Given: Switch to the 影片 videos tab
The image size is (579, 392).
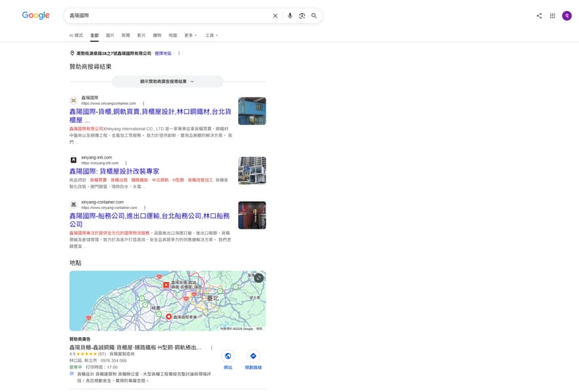Looking at the screenshot, I should [x=141, y=35].
